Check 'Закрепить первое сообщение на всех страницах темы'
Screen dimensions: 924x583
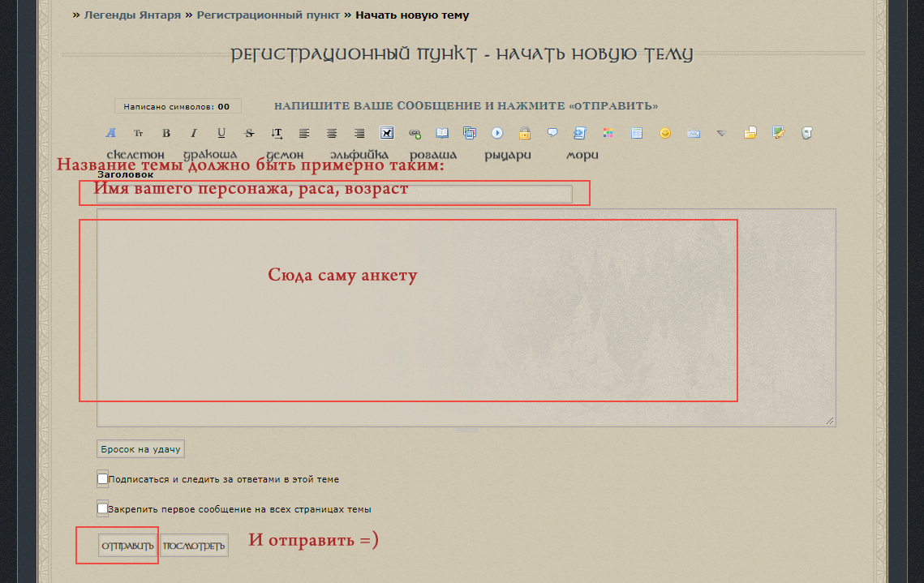tap(102, 508)
